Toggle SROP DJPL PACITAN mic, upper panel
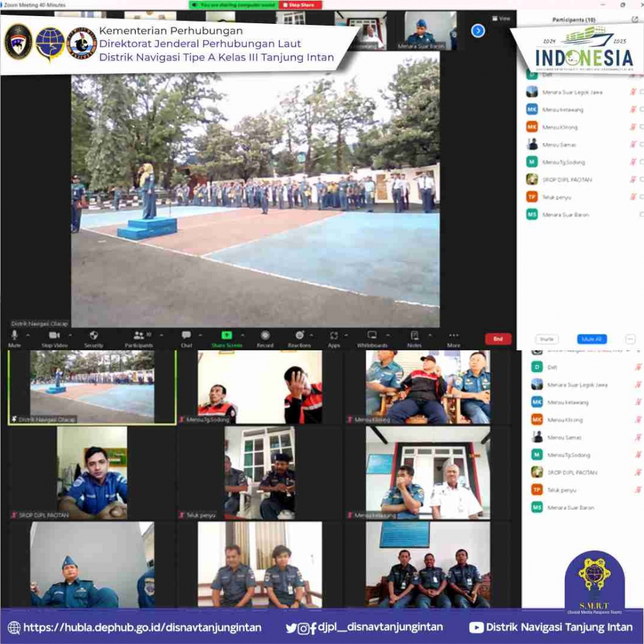Screen dimensions: 644x644 (633, 180)
